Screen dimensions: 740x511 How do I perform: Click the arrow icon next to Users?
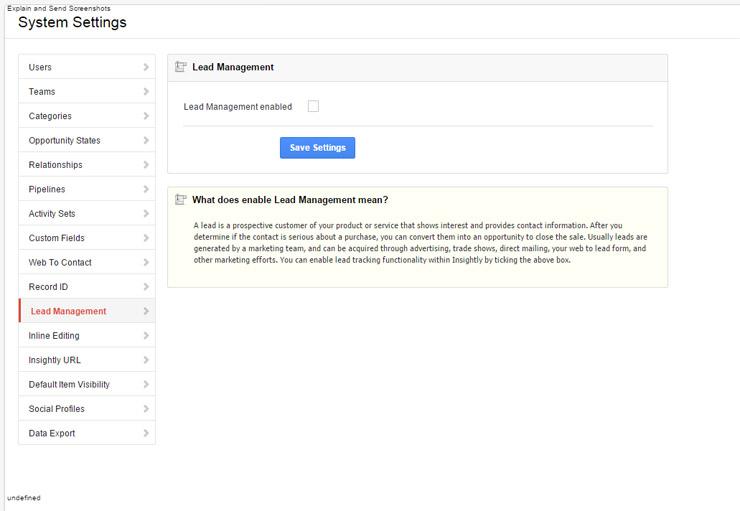[146, 67]
